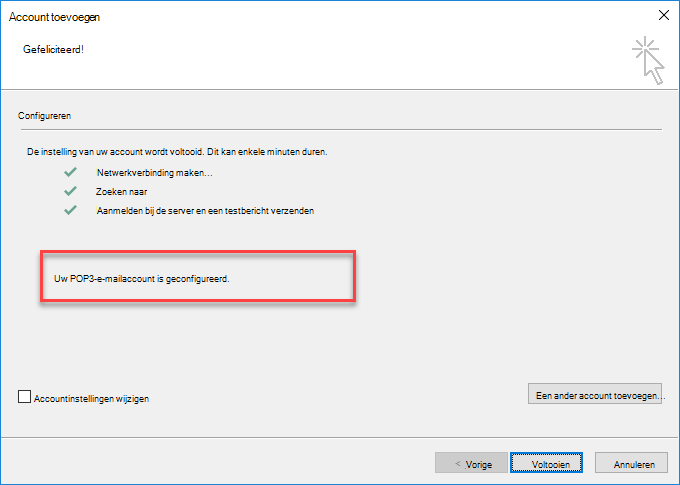Image resolution: width=680 pixels, height=485 pixels.
Task: Click the Annuleren button
Action: click(x=631, y=463)
